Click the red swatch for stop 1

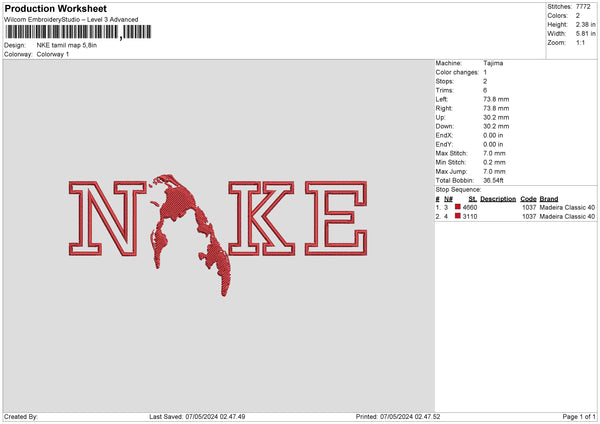458,207
